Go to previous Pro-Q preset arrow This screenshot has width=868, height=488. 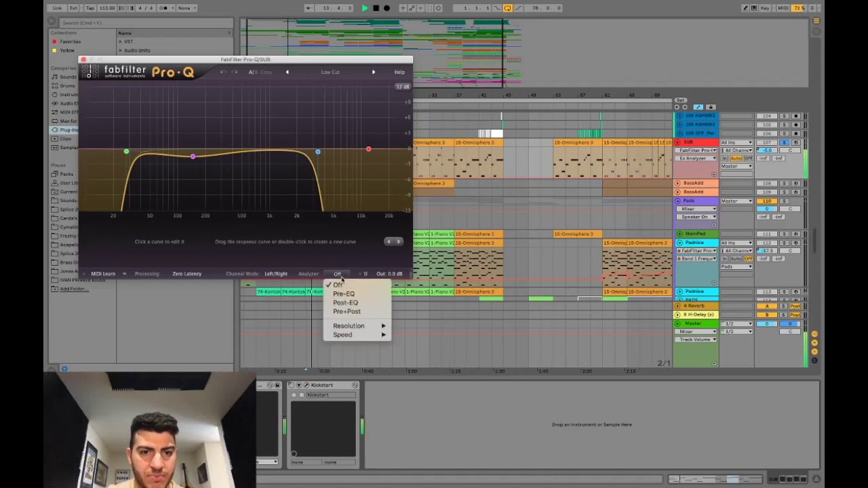click(287, 72)
